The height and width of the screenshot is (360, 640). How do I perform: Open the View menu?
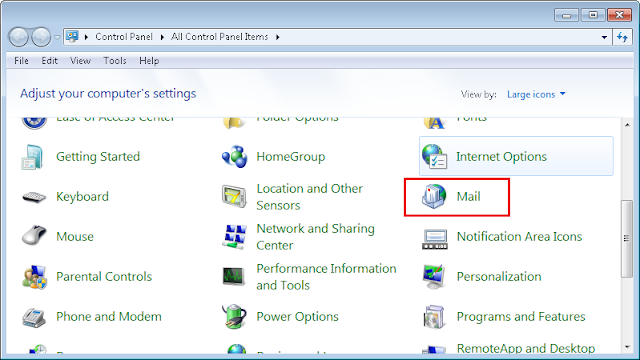point(80,61)
